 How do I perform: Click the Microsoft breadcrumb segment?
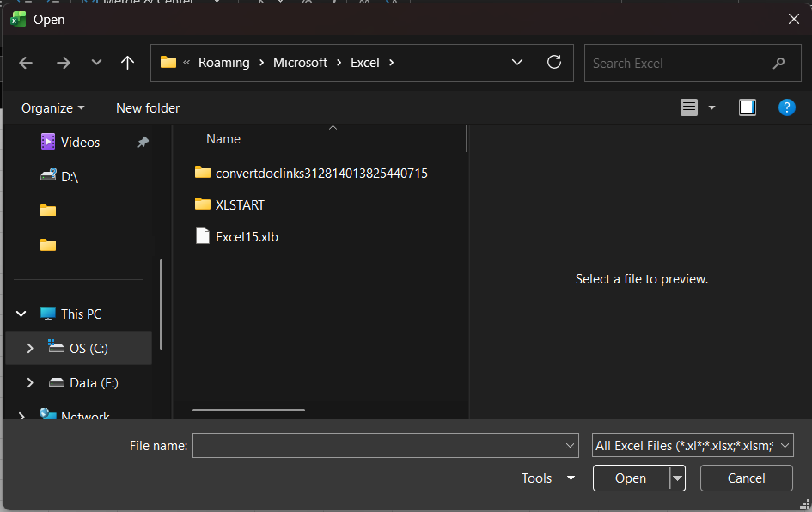pyautogui.click(x=300, y=63)
